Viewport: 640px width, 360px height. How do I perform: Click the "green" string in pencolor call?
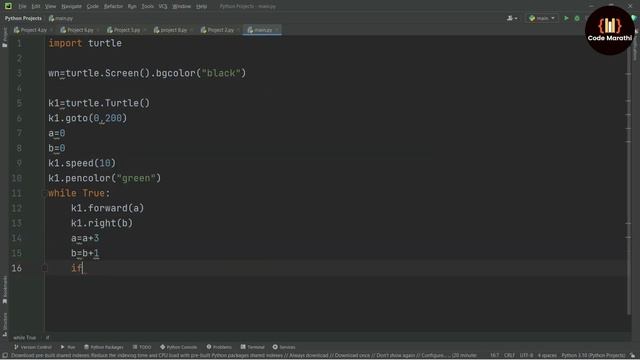(136, 178)
